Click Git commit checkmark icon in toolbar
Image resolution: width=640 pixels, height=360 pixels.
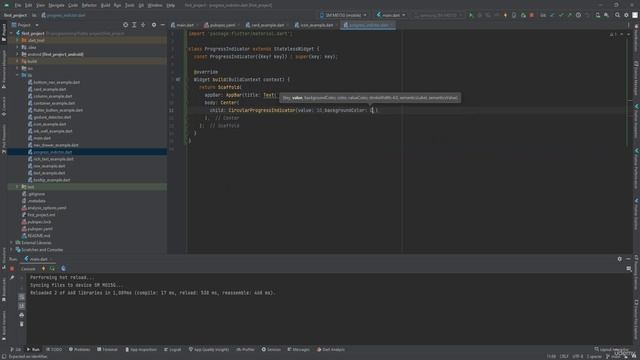(x=561, y=15)
